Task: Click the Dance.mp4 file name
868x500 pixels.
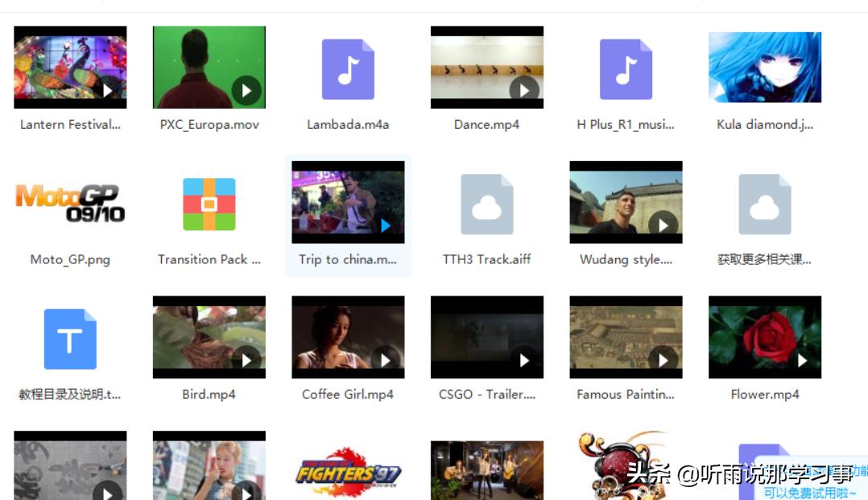Action: pyautogui.click(x=486, y=125)
